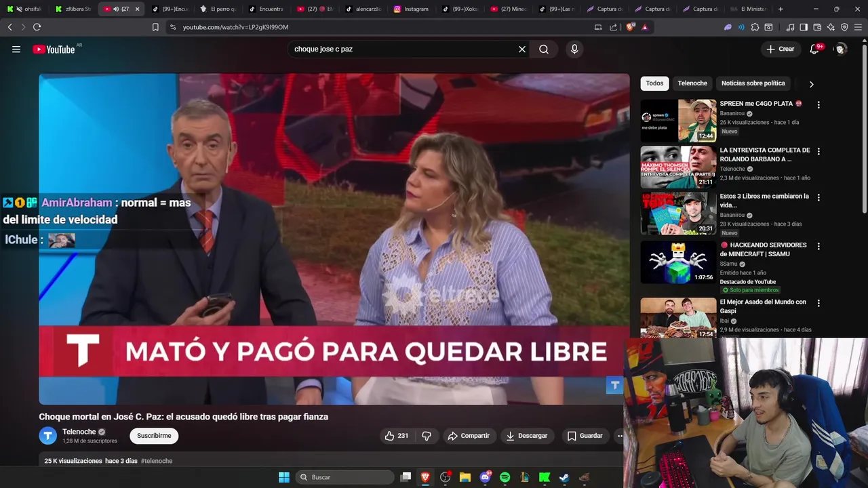The height and width of the screenshot is (488, 868).
Task: Open options for Rolando Barbano interview video
Action: (x=818, y=151)
